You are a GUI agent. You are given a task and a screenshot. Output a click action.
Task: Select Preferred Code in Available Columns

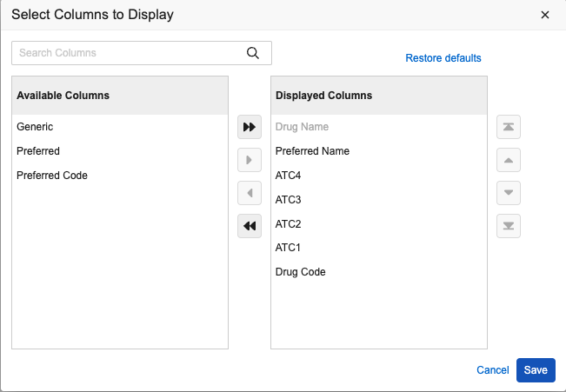(x=52, y=176)
